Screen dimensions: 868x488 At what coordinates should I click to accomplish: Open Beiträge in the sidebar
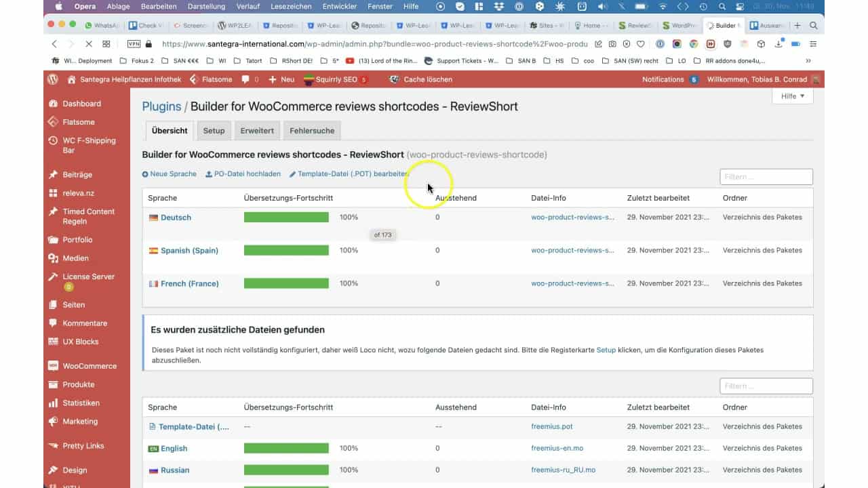click(77, 175)
